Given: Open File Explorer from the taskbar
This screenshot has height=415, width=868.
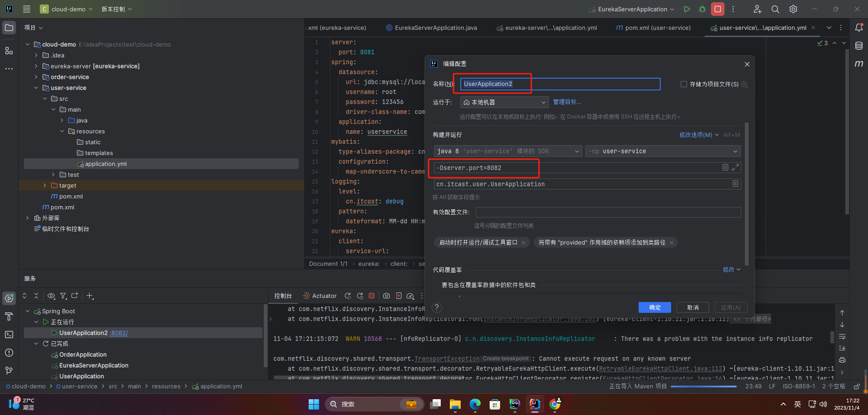Looking at the screenshot, I should coord(455,404).
